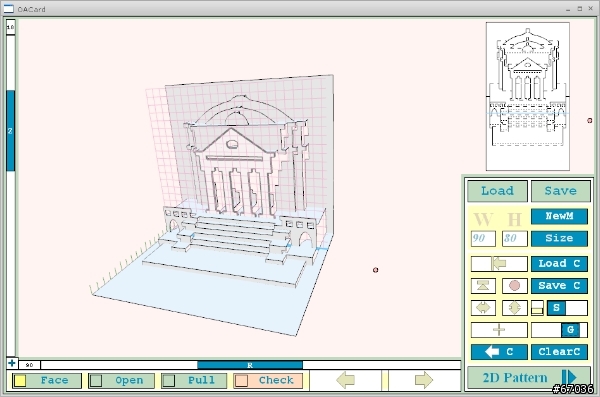The image size is (600, 397).
Task: Apply dimensions with the Size button
Action: [559, 239]
